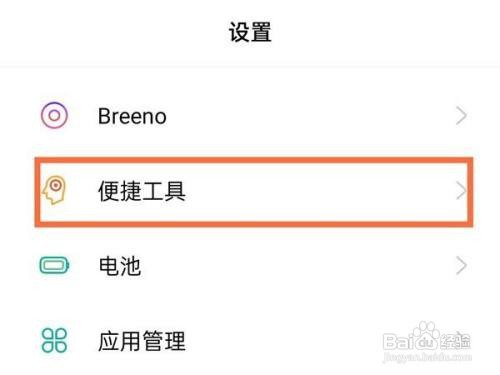500x375 pixels.
Task: Click the orange highlight box border
Action: click(x=254, y=160)
